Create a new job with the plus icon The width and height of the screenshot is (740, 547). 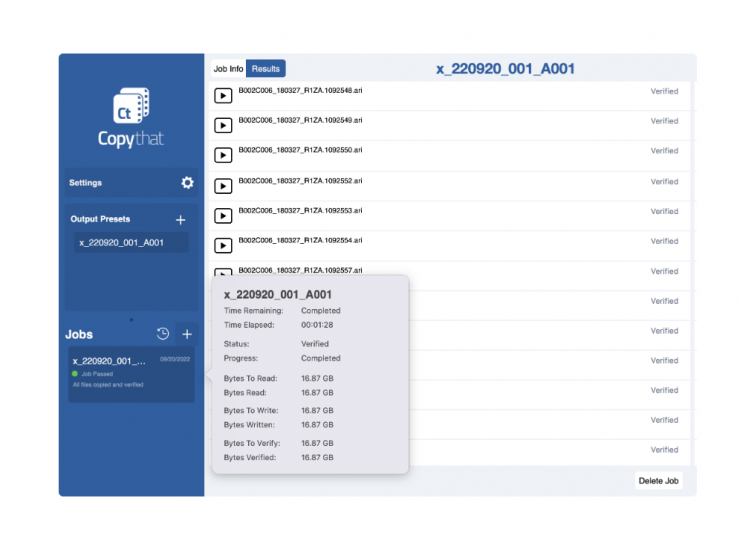pyautogui.click(x=187, y=334)
